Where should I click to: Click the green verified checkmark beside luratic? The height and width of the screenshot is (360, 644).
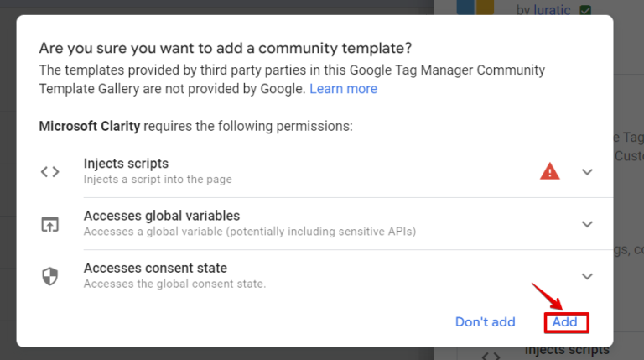585,10
